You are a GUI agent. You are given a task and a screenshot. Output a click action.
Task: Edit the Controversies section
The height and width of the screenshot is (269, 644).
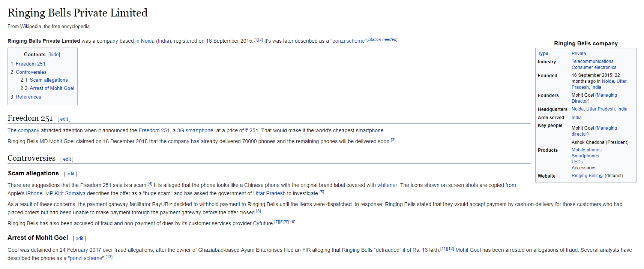pos(67,159)
